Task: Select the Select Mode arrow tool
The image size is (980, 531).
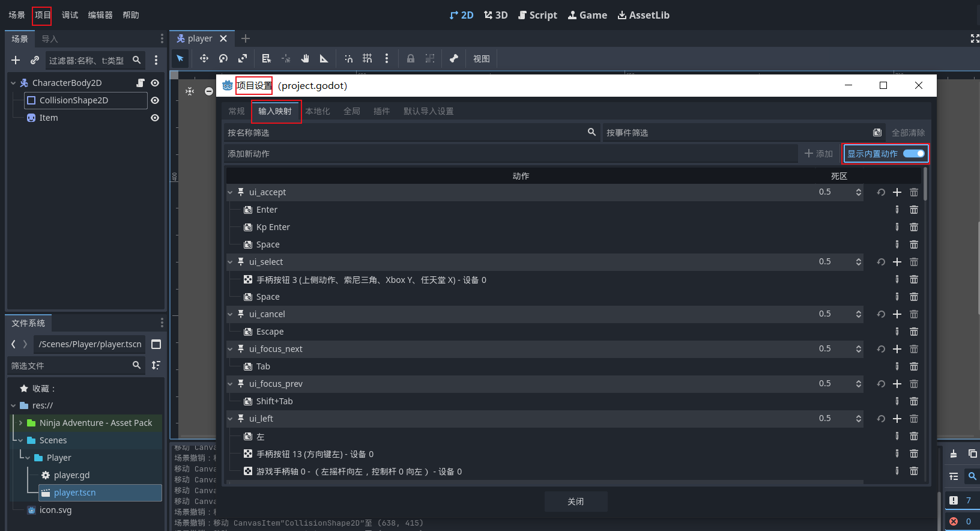Action: tap(180, 58)
